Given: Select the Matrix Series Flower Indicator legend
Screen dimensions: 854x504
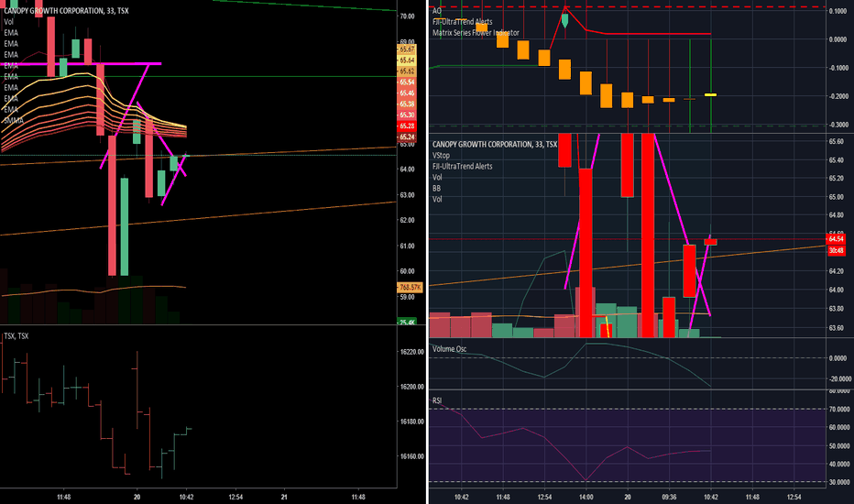Looking at the screenshot, I should point(476,33).
